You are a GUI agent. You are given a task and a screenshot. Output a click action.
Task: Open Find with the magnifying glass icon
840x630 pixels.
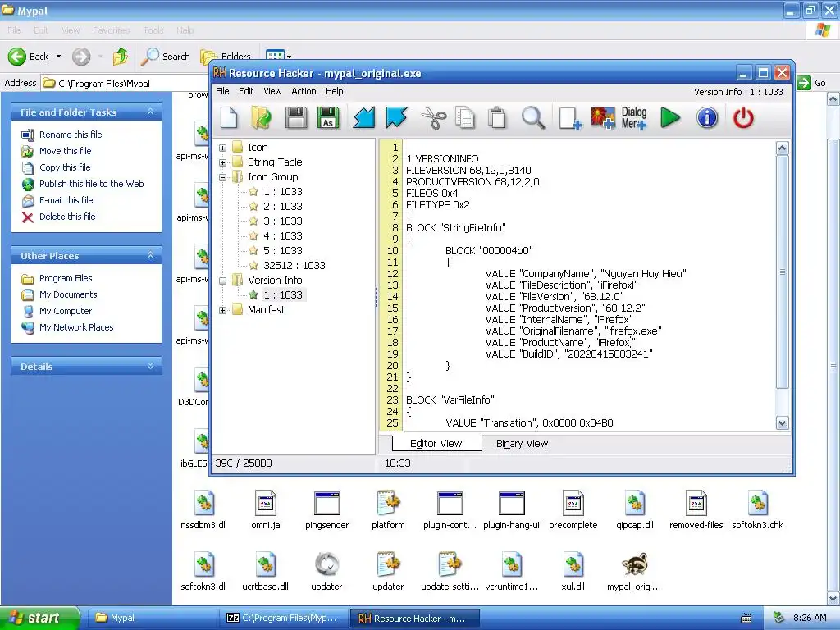(533, 118)
